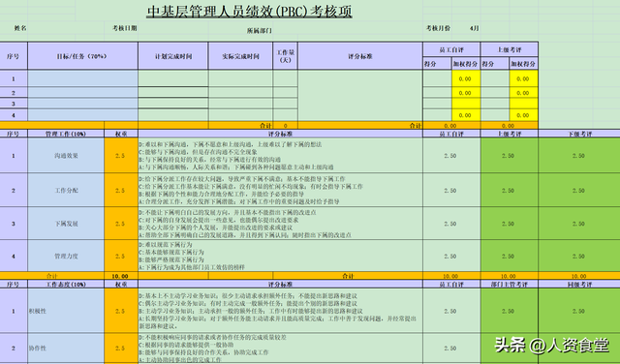
Task: Select the 计划完成时间 header cell
Action: click(173, 56)
